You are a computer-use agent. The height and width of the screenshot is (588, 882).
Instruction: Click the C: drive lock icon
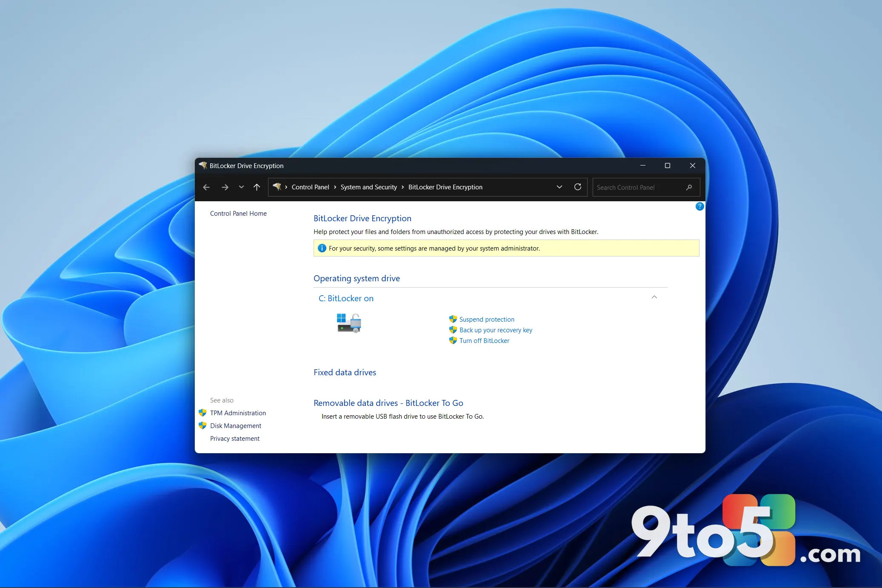[349, 323]
